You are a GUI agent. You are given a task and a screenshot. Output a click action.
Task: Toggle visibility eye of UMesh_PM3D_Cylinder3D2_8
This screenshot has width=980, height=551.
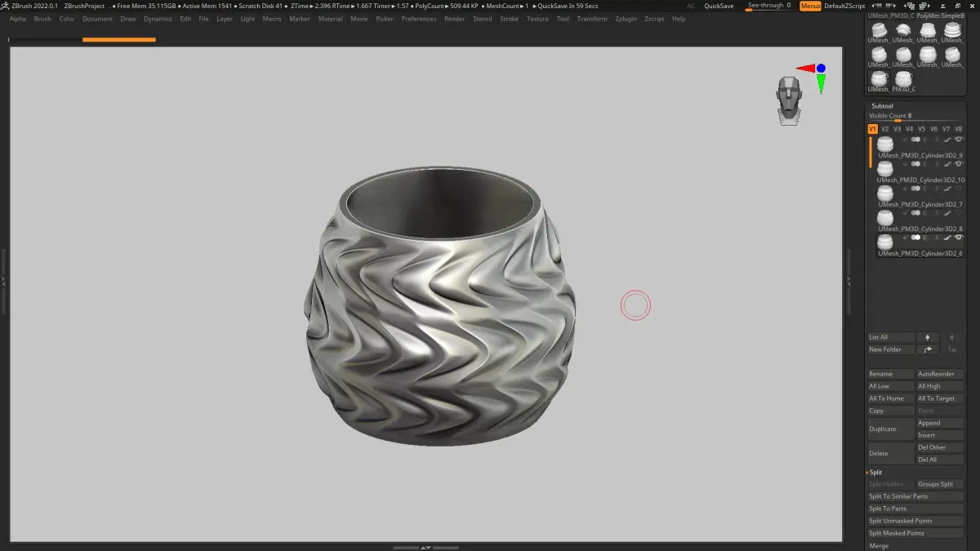[959, 213]
